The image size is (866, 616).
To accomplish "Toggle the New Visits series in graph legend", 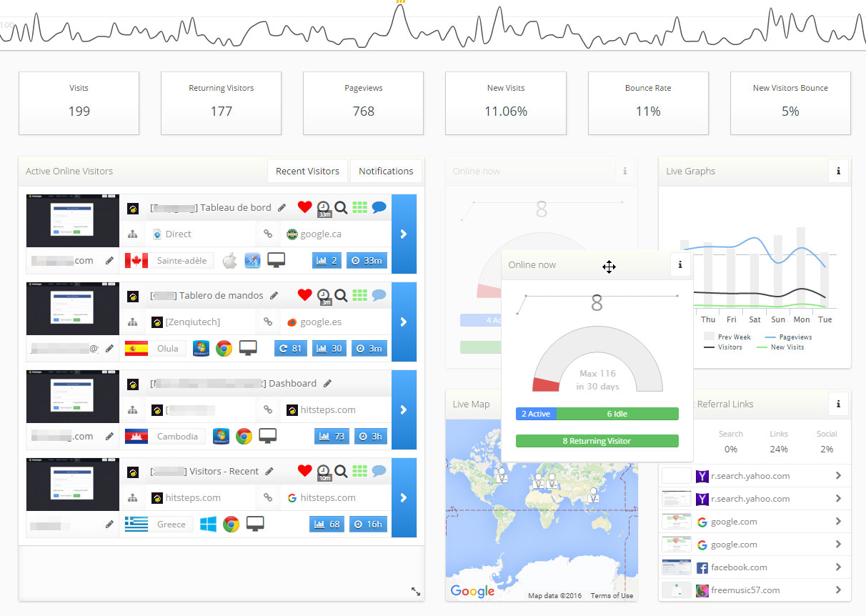I will (780, 347).
